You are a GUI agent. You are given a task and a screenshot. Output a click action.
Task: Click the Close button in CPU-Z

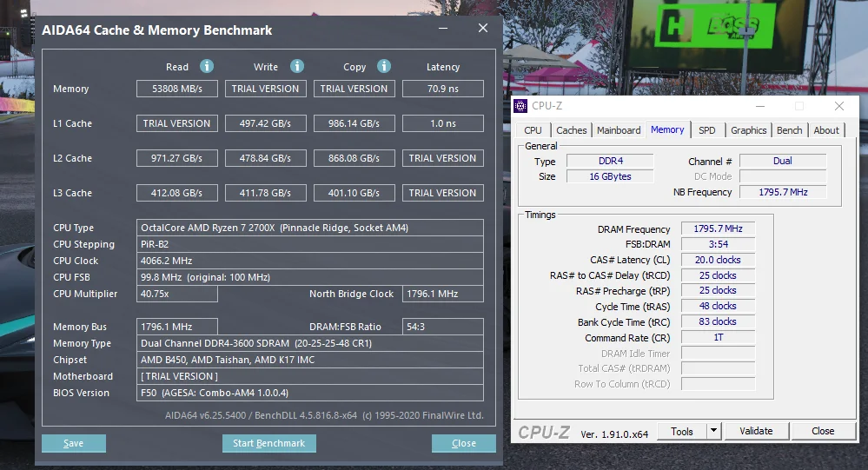[x=823, y=431]
